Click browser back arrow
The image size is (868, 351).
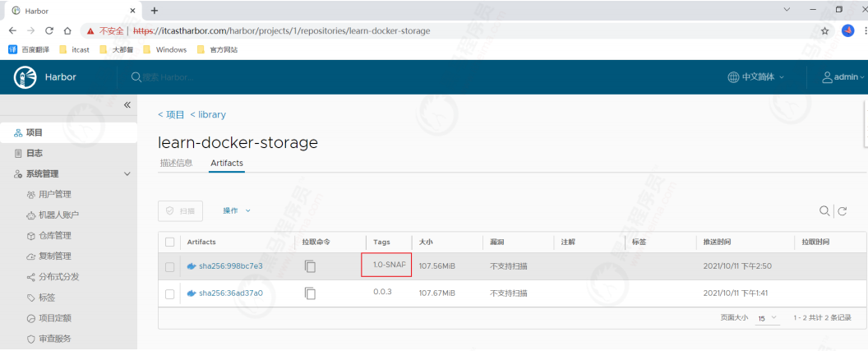(x=12, y=31)
